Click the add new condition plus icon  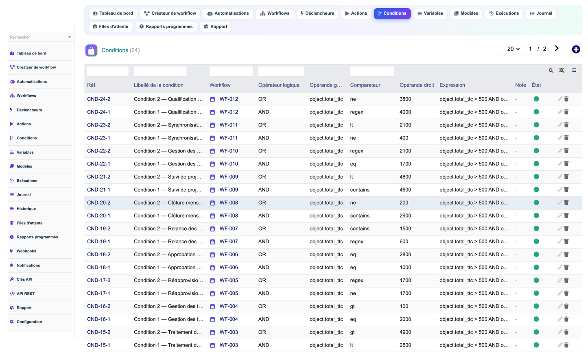pyautogui.click(x=576, y=49)
